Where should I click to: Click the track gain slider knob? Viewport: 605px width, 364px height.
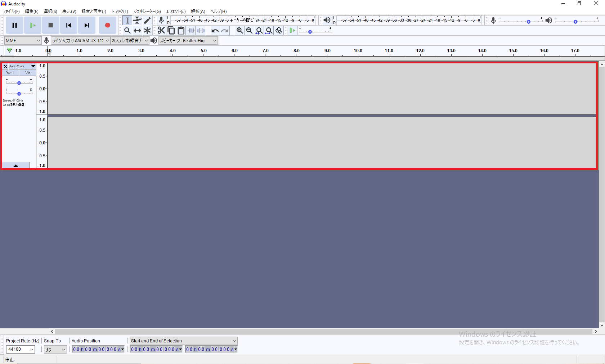pos(19,83)
